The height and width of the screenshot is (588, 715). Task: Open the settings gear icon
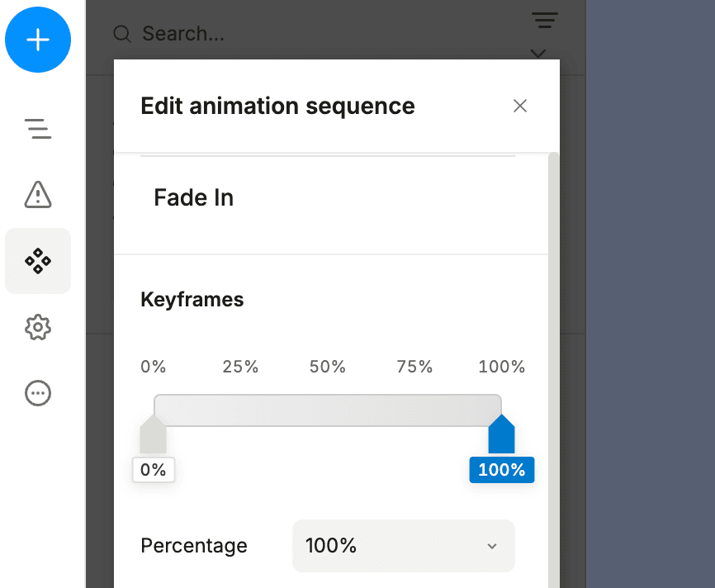[x=38, y=327]
